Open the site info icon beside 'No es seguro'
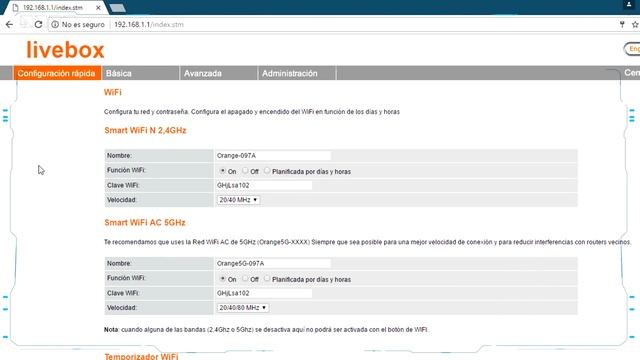The width and height of the screenshot is (640, 360). coord(55,24)
